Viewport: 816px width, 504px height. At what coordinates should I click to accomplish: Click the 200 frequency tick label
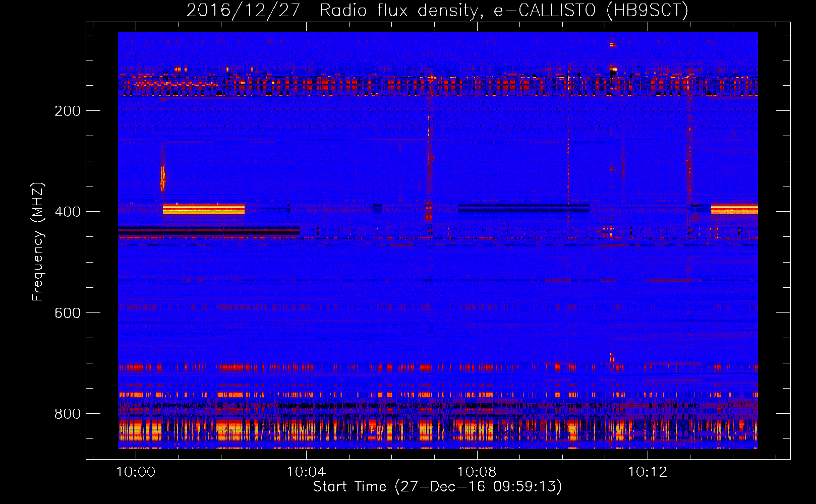tap(68, 111)
